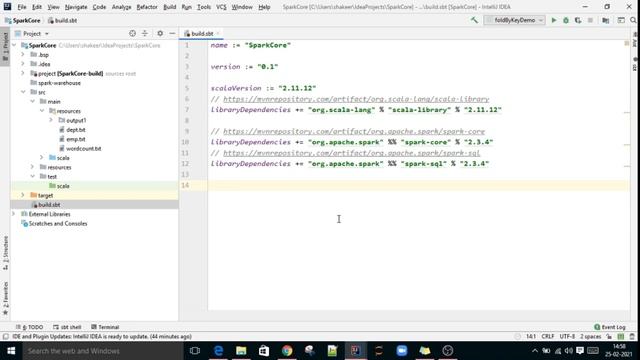Open the File menu

[x=22, y=7]
